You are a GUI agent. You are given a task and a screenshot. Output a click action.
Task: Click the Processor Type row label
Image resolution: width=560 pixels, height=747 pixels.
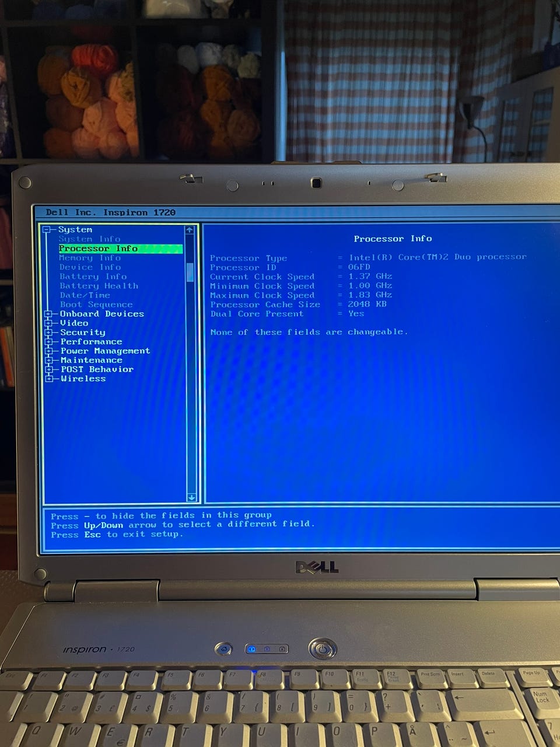249,258
